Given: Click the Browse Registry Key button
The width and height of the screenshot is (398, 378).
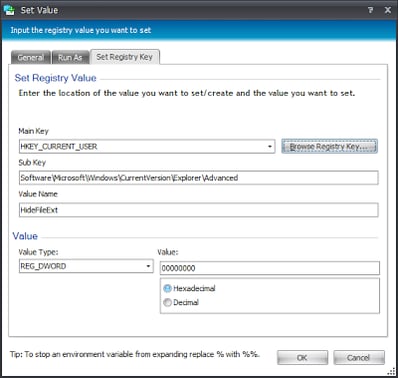Looking at the screenshot, I should 329,146.
